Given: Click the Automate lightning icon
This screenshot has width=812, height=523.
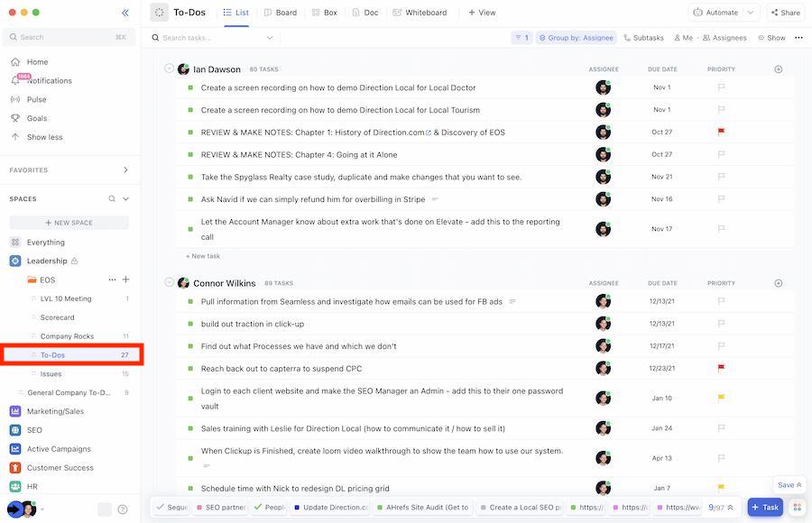Looking at the screenshot, I should (697, 11).
